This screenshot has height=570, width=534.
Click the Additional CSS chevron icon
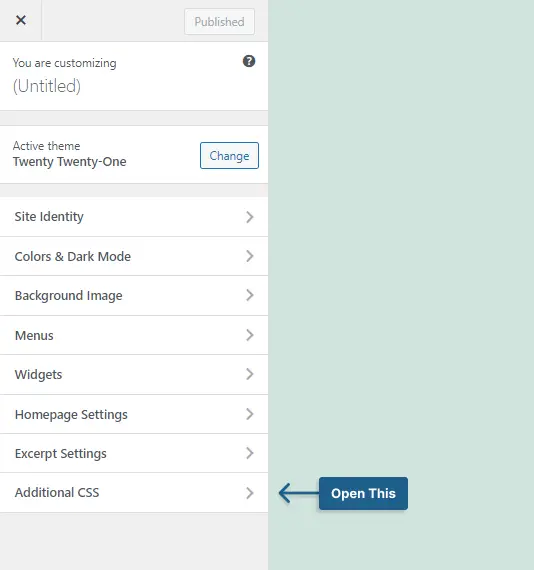249,493
